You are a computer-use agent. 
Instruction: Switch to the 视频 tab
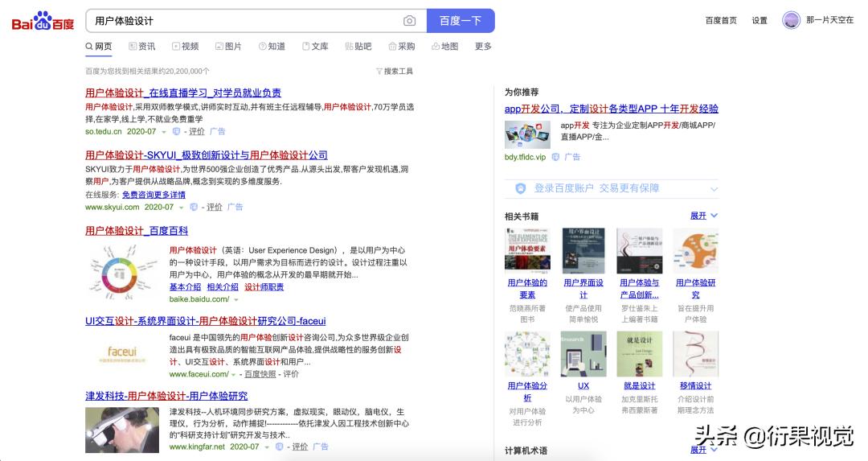pos(185,47)
